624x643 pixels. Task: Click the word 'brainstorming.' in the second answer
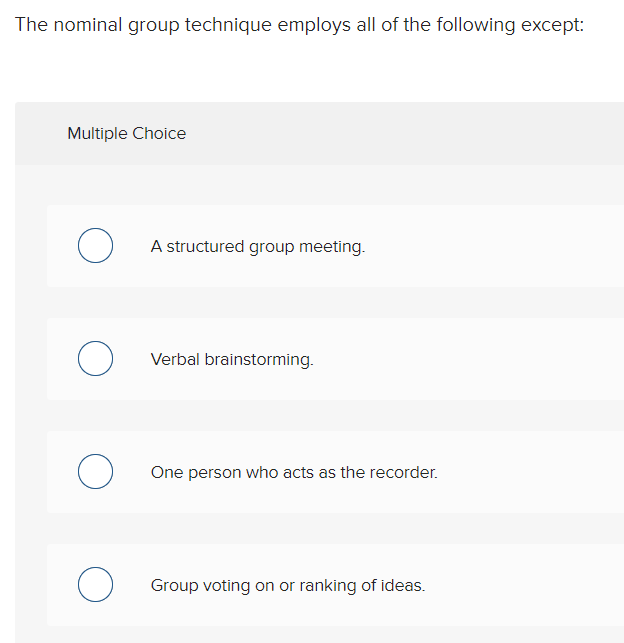pos(259,359)
